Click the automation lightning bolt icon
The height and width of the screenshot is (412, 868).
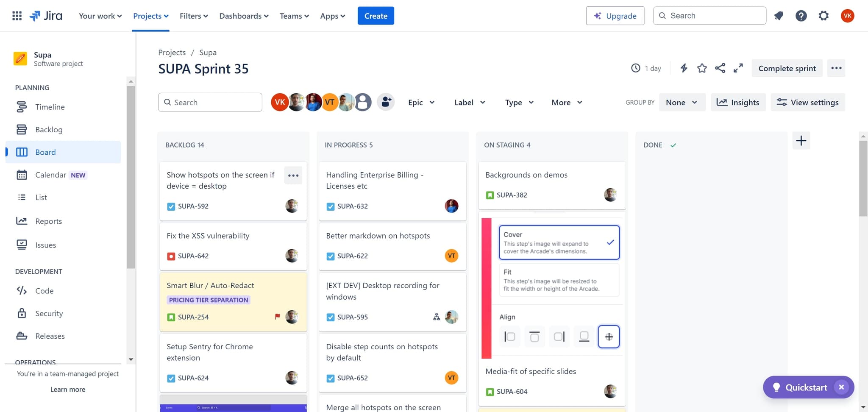pyautogui.click(x=684, y=68)
